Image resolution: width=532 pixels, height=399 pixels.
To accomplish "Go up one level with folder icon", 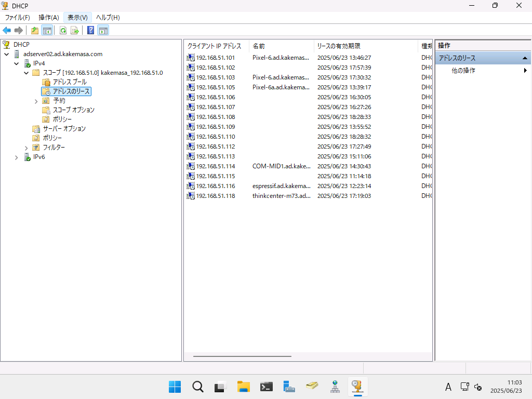I will [x=35, y=31].
